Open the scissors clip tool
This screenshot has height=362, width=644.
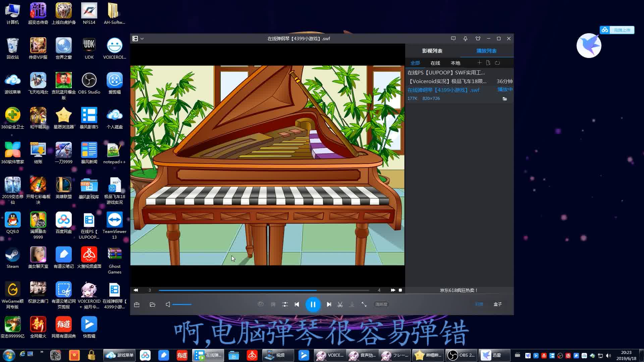340,304
